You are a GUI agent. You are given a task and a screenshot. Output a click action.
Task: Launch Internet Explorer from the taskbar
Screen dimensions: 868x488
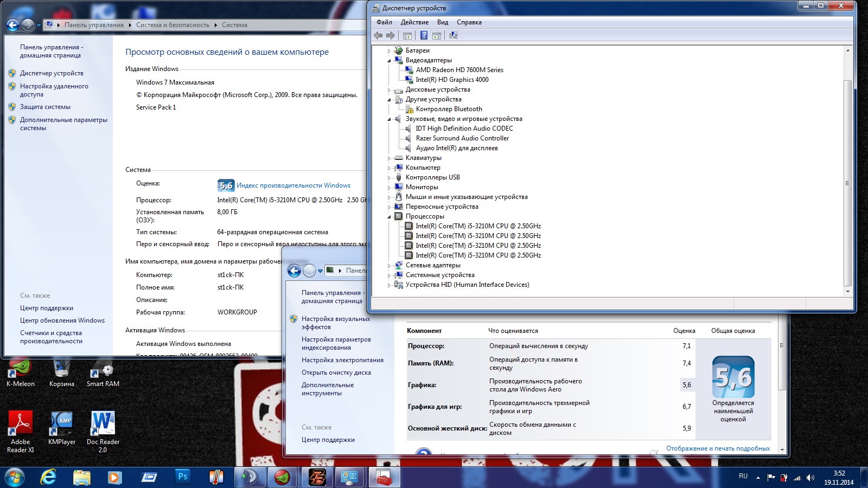(x=48, y=477)
